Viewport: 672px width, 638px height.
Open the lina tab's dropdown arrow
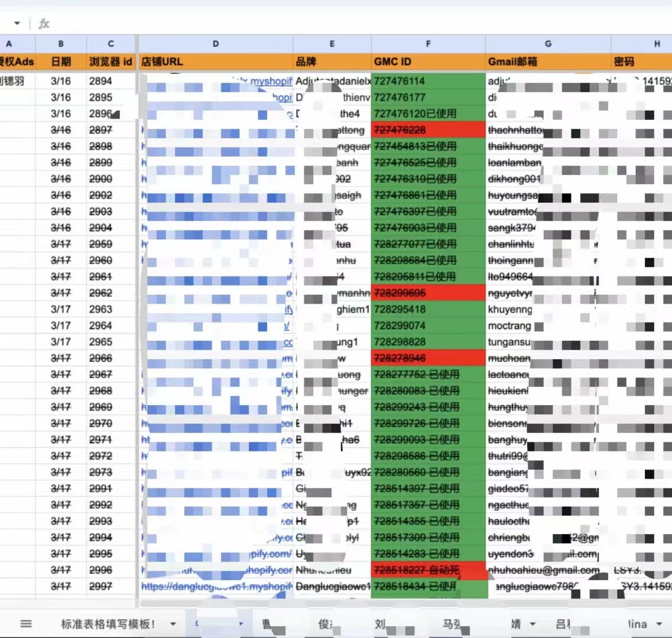pos(659,624)
